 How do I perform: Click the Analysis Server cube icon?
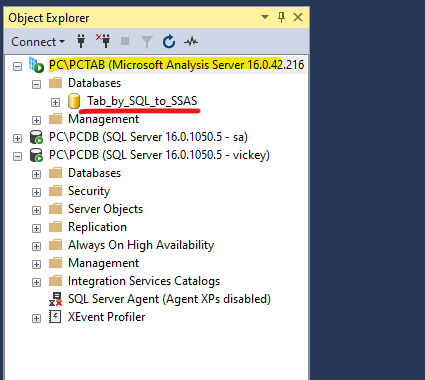tap(36, 65)
